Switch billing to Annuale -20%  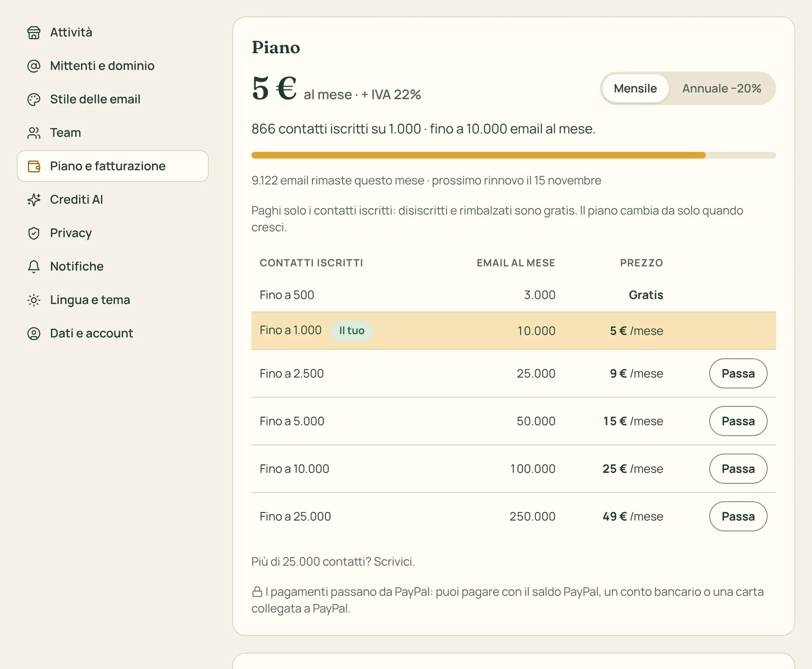(722, 88)
